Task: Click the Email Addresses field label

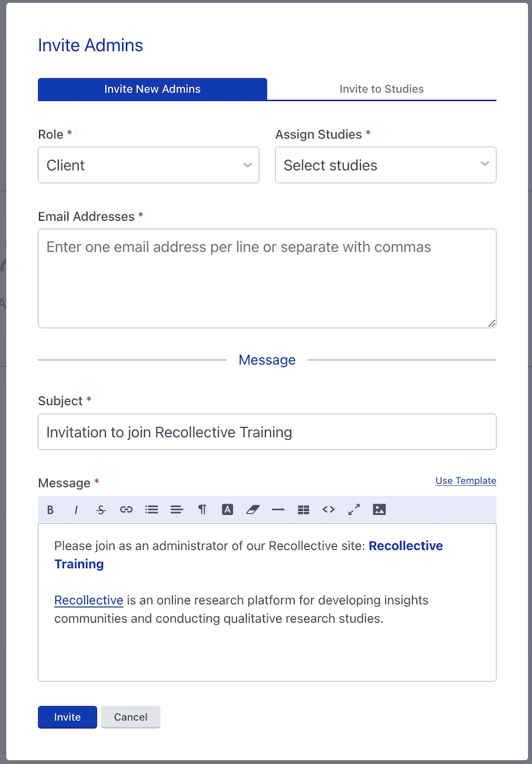Action: point(86,217)
